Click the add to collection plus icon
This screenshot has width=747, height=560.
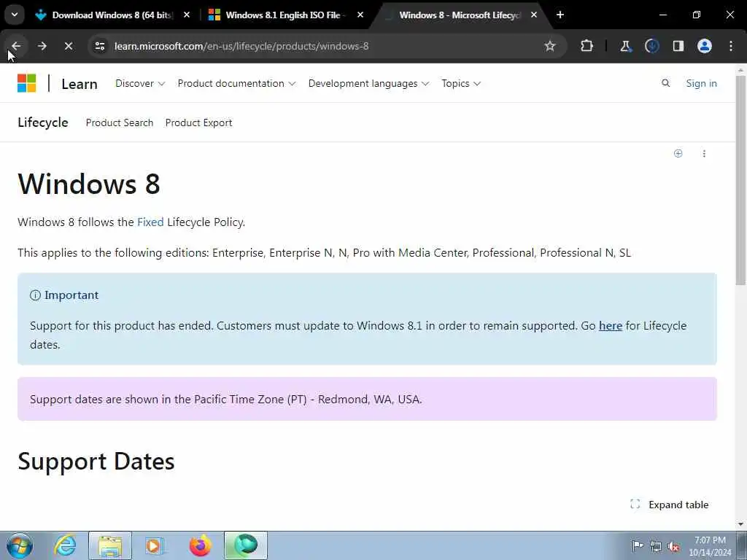(678, 153)
